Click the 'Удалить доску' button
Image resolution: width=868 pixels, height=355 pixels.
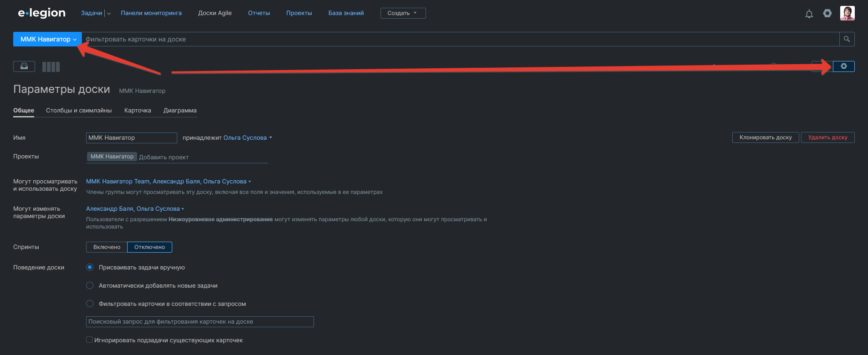(x=827, y=137)
